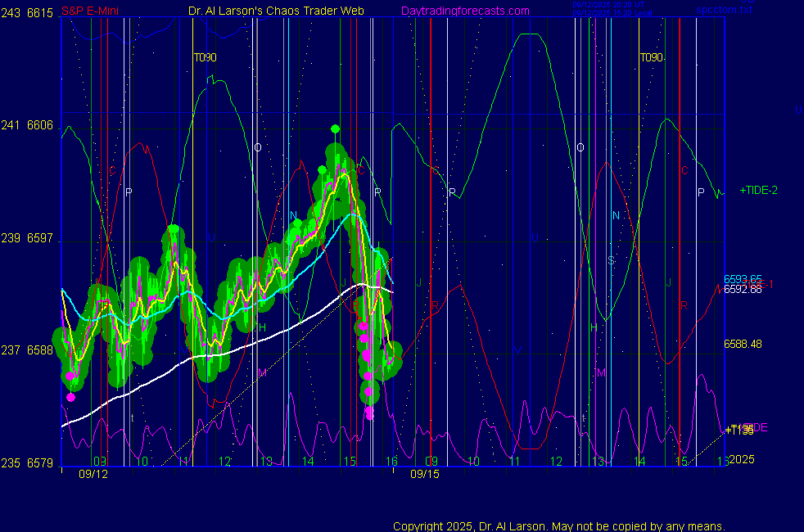Click the 6588.48 yellow price value
Viewport: 804px width, 532px height.
[x=743, y=345]
